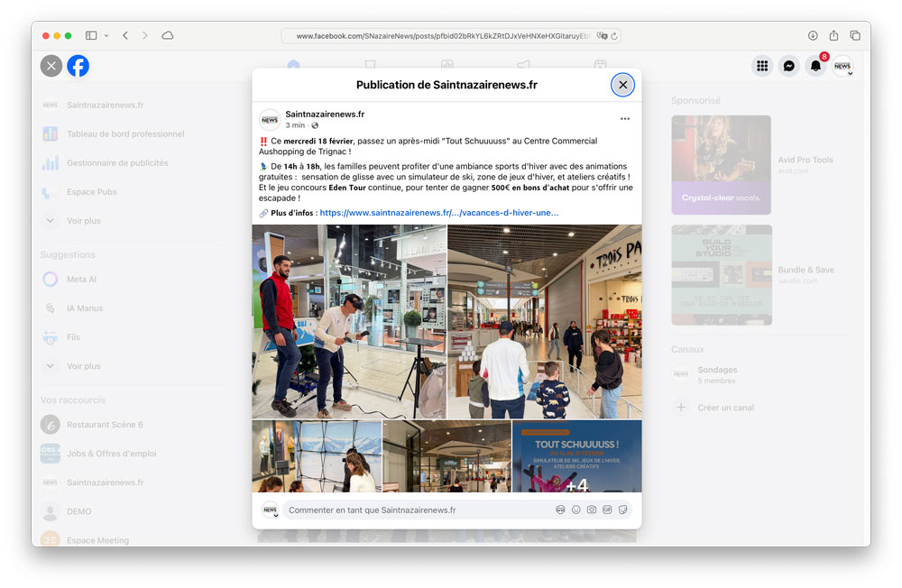Image resolution: width=902 pixels, height=588 pixels.
Task: Click the comment input field
Action: 415,510
